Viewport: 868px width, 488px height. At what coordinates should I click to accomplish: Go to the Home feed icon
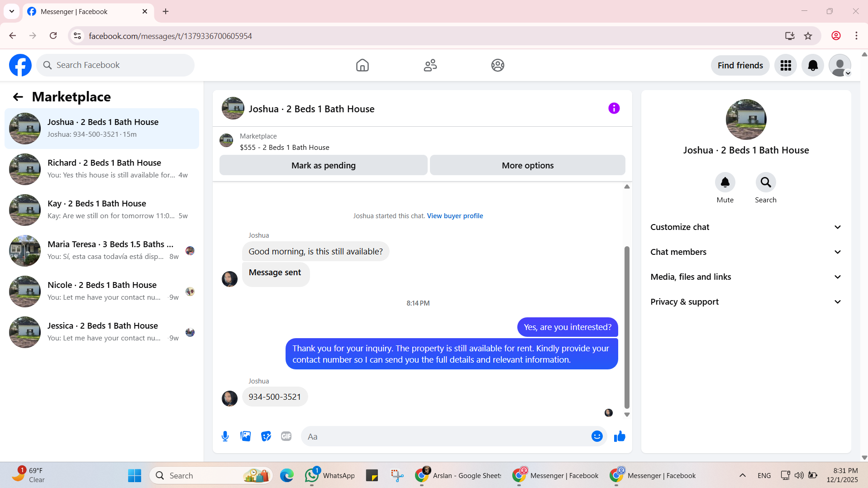[362, 65]
